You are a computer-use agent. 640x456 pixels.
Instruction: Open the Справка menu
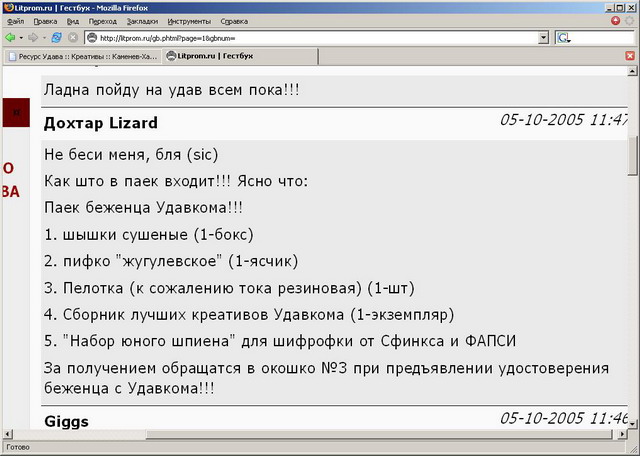pos(234,20)
